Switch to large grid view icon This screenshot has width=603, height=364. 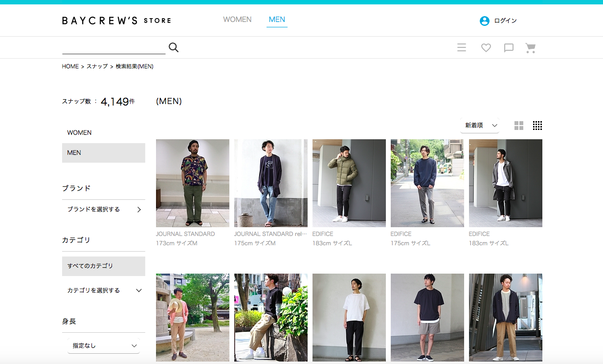[x=519, y=126]
